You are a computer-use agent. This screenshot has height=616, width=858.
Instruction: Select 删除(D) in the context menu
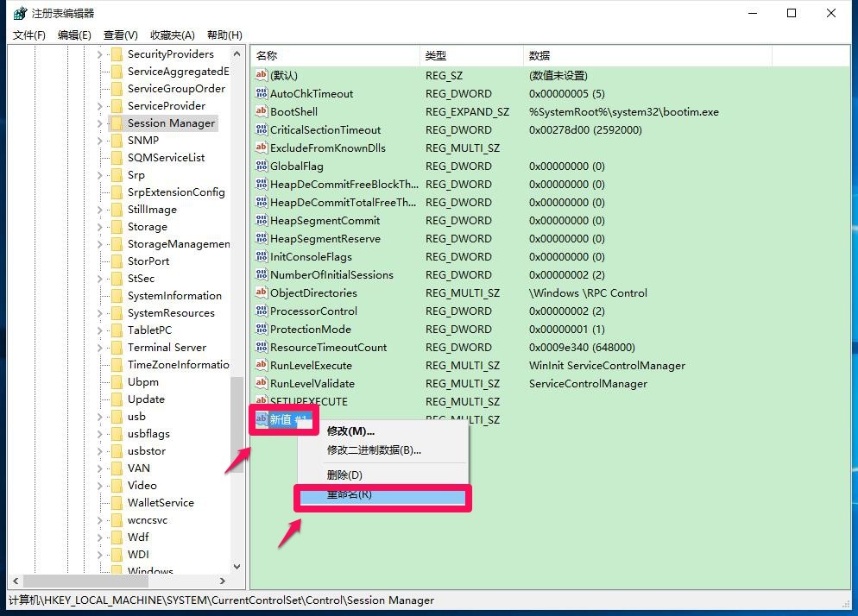(344, 475)
